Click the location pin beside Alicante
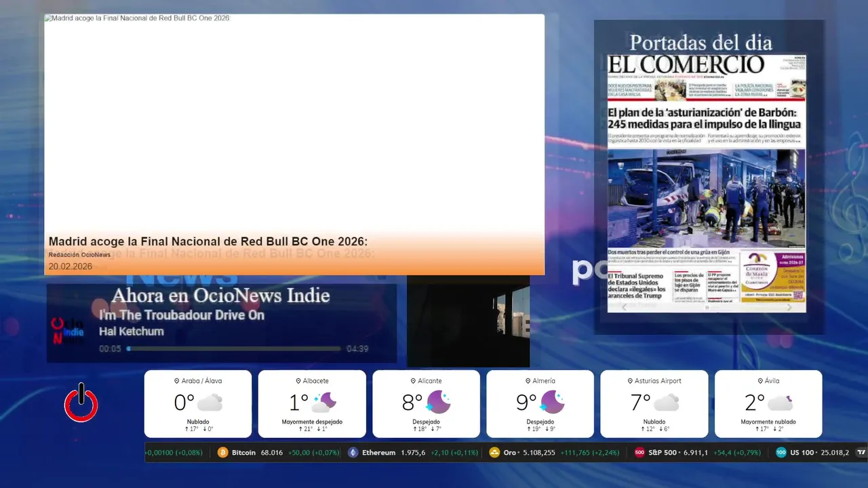The image size is (868, 488). coord(413,381)
